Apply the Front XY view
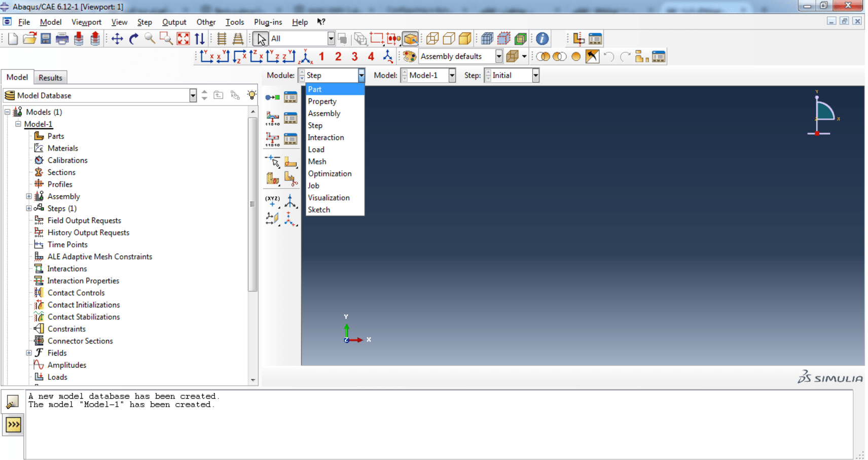The image size is (868, 460). (x=206, y=56)
